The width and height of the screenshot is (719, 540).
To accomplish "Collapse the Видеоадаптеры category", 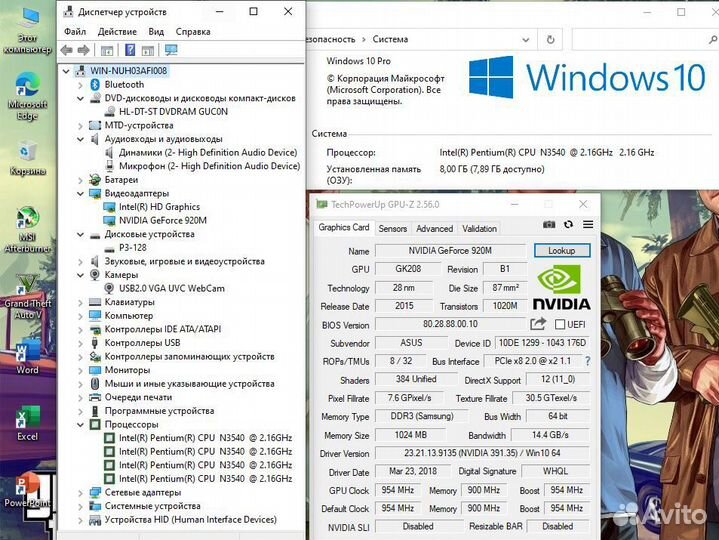I will [x=80, y=193].
